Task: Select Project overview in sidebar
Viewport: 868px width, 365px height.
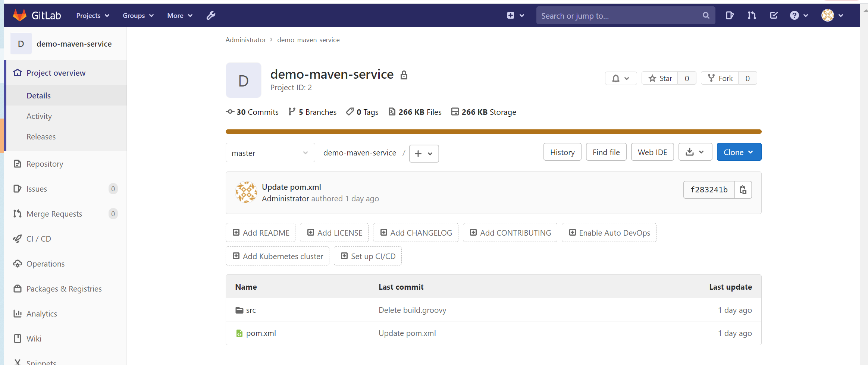Action: click(x=66, y=73)
